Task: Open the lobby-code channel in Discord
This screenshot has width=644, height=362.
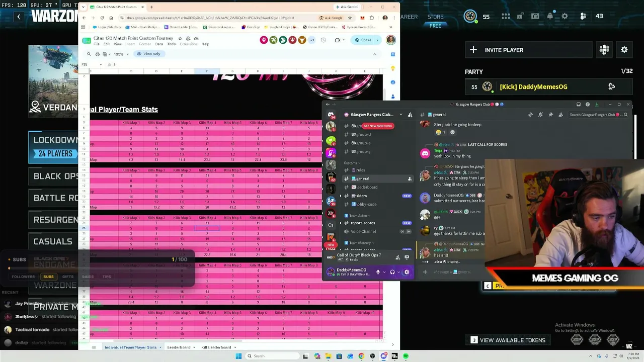Action: [x=366, y=204]
